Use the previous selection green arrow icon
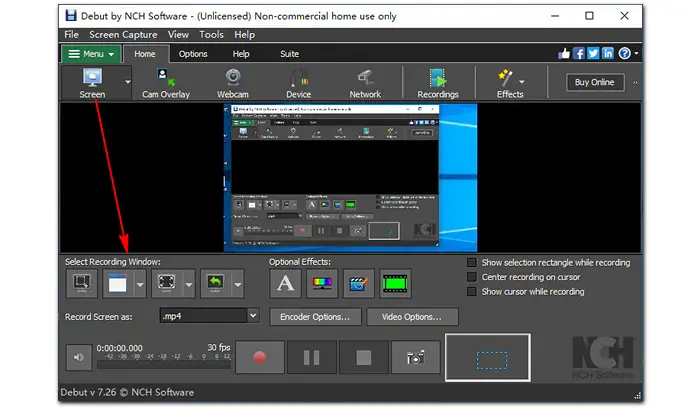The image size is (700, 407). 216,283
